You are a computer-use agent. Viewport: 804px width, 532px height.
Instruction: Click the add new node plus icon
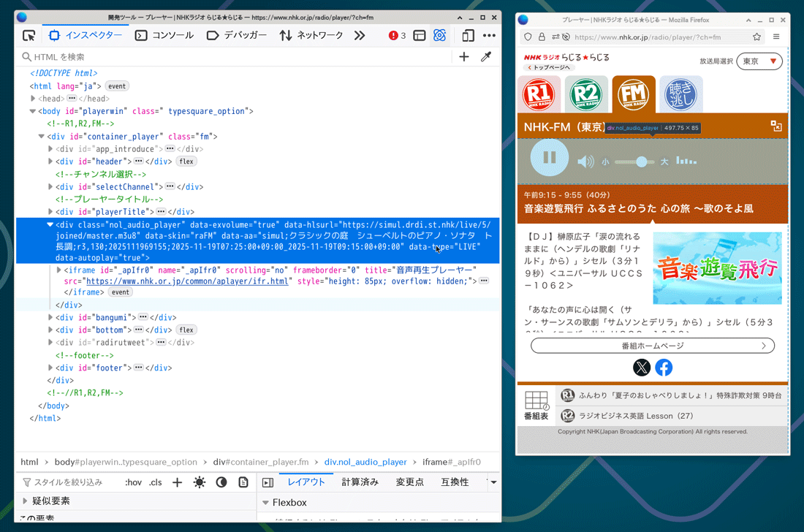click(464, 56)
